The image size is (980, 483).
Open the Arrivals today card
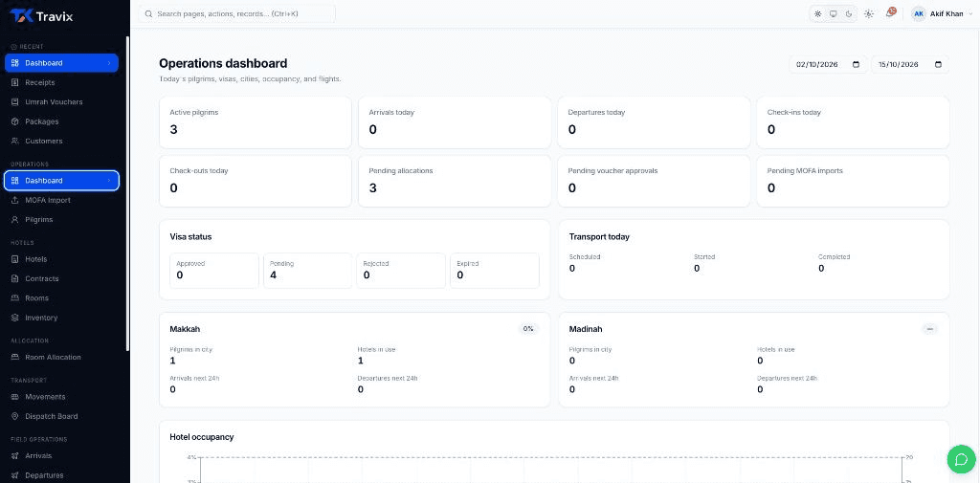click(x=455, y=122)
